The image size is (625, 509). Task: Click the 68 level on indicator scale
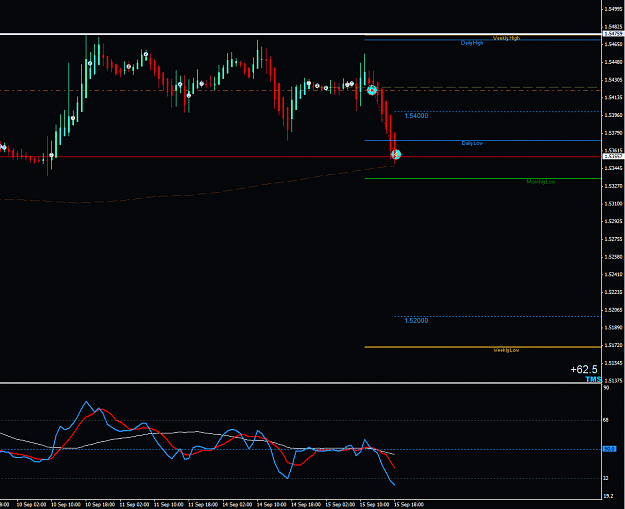[x=606, y=420]
